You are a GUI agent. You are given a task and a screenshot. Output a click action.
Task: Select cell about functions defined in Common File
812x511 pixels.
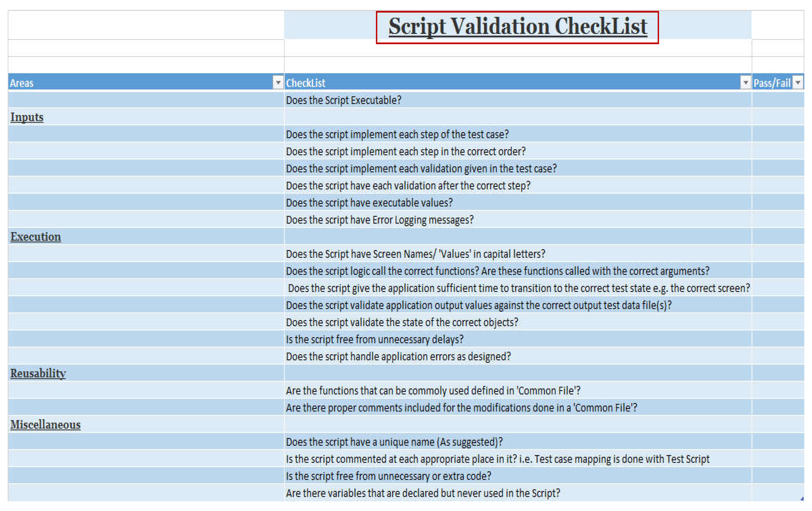(x=433, y=391)
